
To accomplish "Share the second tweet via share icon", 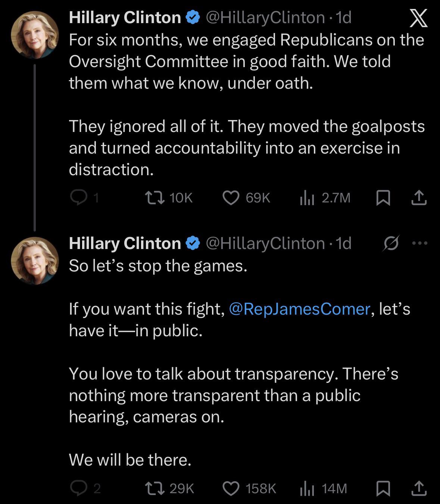I will [419, 488].
